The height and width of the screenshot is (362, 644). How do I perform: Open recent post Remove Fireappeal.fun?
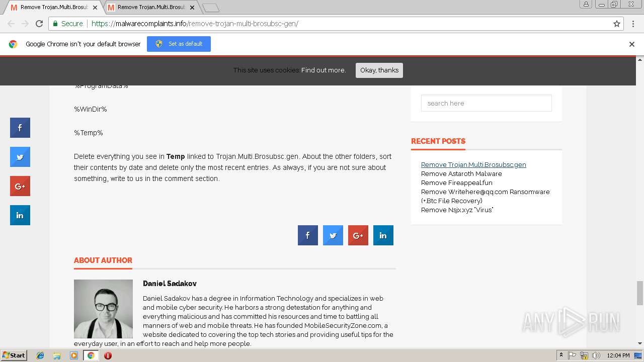(x=457, y=183)
